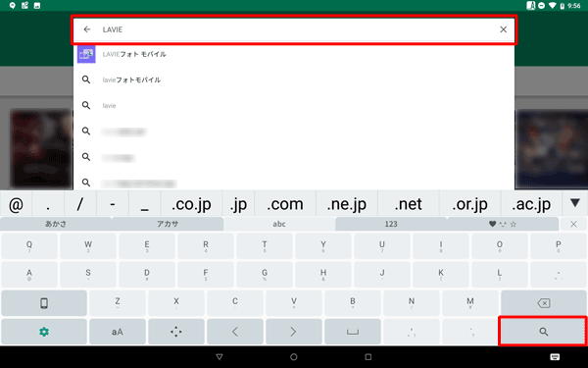Screen dimensions: 588x368
Task: Insert the .ac.jp domain shortcut
Action: pos(531,204)
